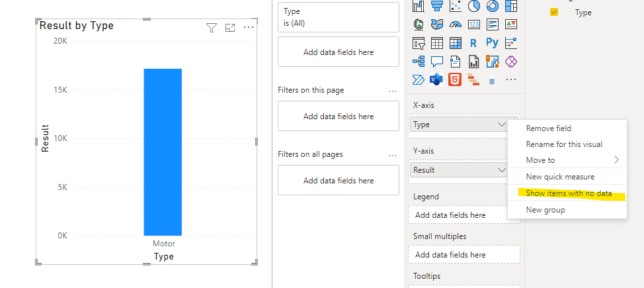Uncheck the Type field checkbox
This screenshot has height=288, width=644.
click(x=554, y=13)
